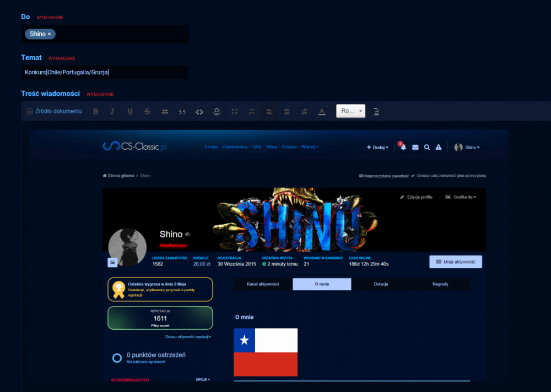The width and height of the screenshot is (551, 392).
Task: Apply strikethrough formatting
Action: pyautogui.click(x=147, y=111)
